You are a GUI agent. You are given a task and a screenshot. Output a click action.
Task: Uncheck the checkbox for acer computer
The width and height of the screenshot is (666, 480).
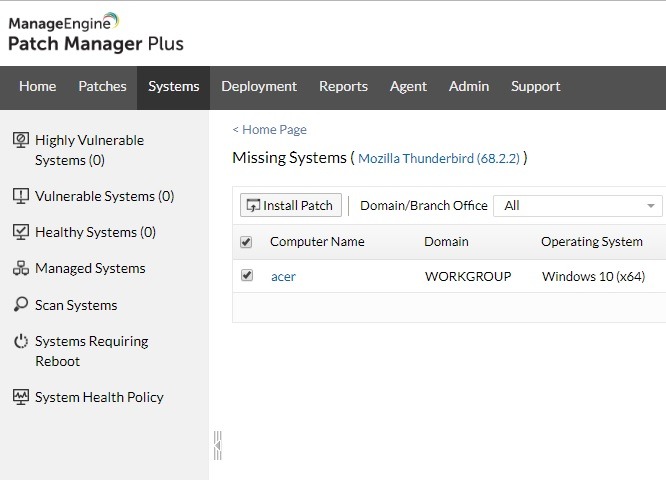click(x=247, y=276)
